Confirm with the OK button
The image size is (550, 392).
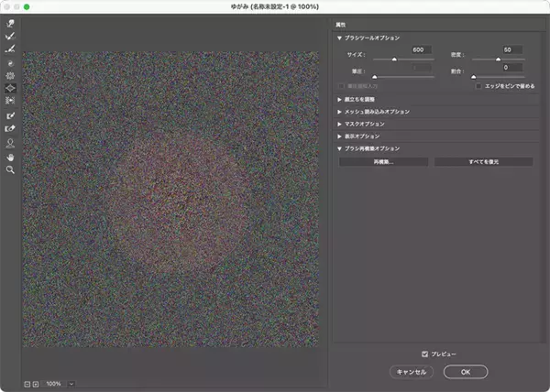click(466, 372)
